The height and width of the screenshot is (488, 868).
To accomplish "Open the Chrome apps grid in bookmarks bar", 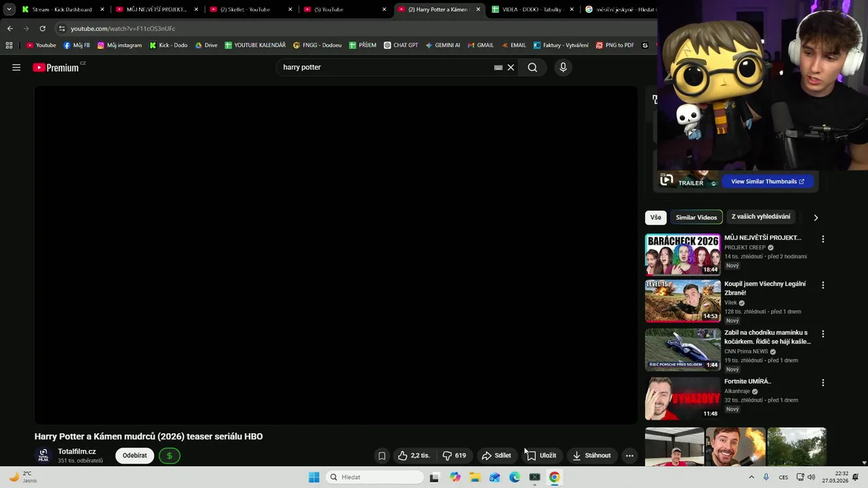I will [9, 45].
